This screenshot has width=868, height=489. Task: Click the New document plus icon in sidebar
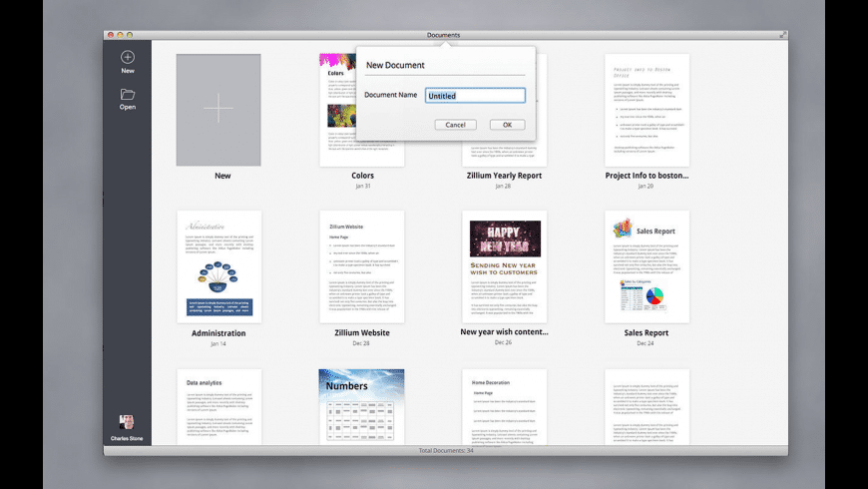pyautogui.click(x=128, y=57)
